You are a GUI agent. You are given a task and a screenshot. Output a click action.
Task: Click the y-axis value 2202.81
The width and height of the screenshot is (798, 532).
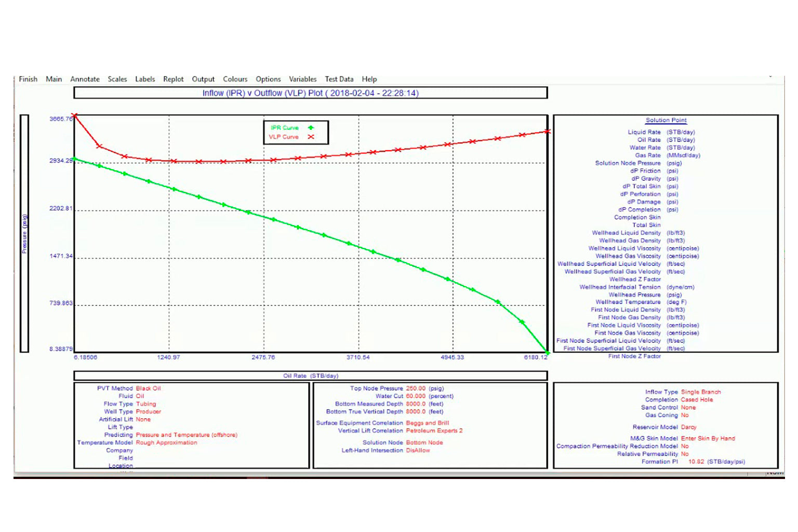(x=61, y=208)
